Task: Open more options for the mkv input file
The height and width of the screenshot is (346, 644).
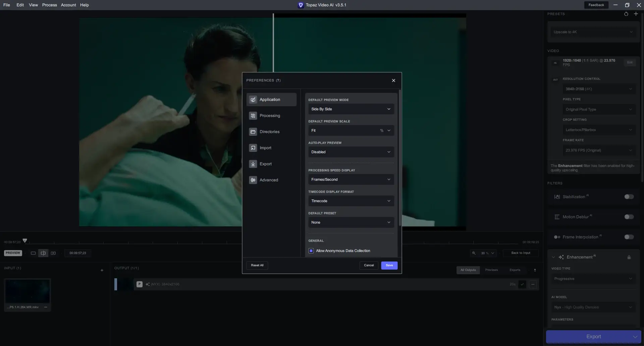Action: [x=46, y=307]
